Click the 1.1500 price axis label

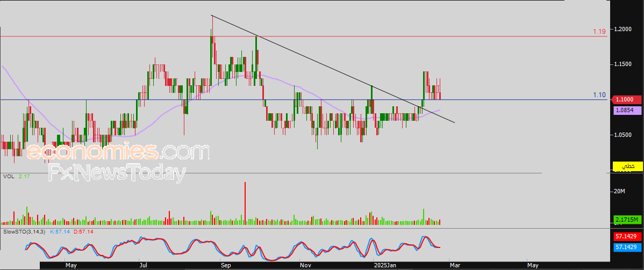click(x=623, y=64)
